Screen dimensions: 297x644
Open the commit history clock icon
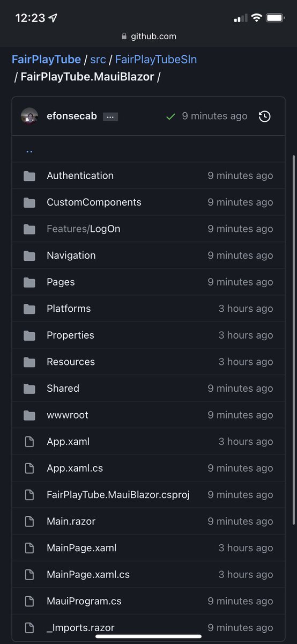pos(264,116)
